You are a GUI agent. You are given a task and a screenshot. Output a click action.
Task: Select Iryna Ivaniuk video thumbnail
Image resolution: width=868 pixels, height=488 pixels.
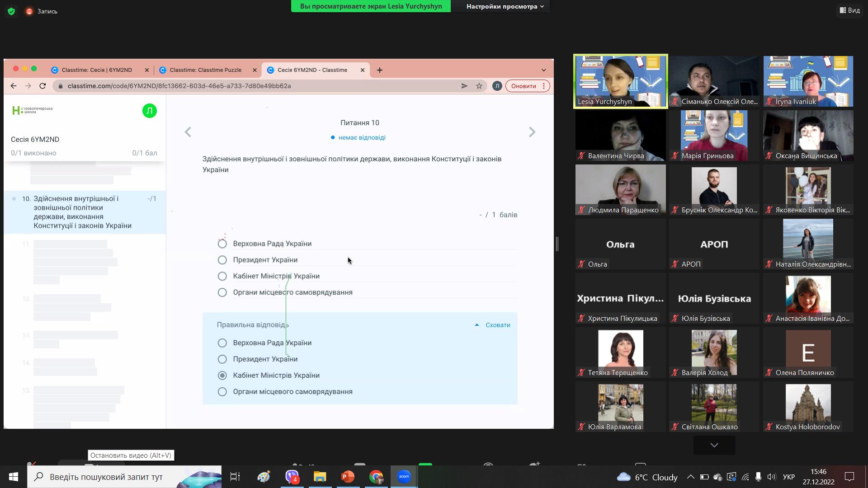coord(808,81)
